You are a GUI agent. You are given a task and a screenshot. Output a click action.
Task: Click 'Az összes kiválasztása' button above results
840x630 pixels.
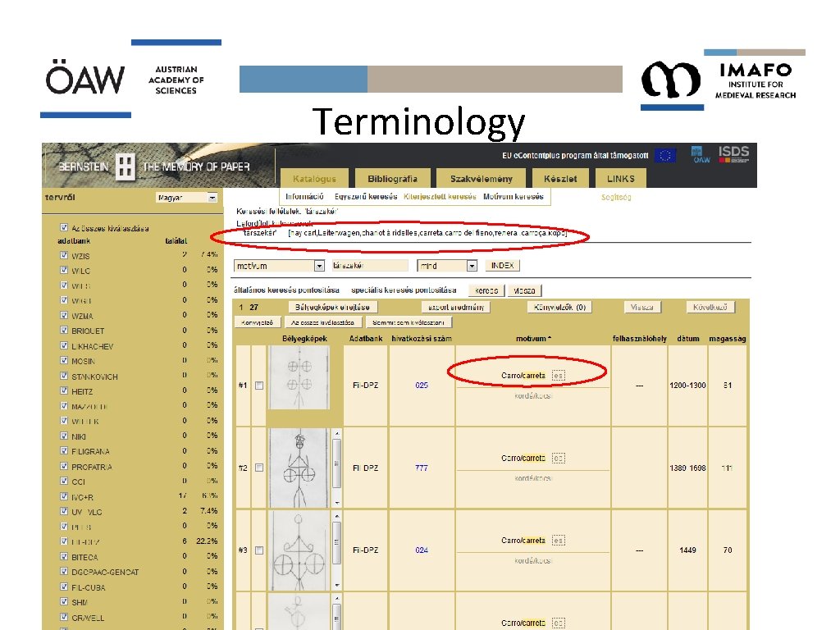point(322,322)
